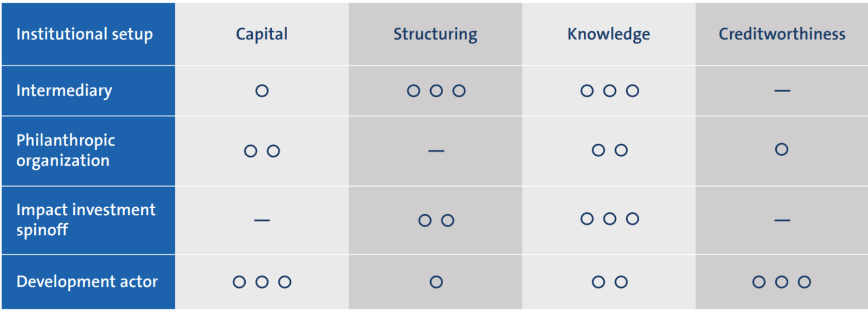This screenshot has width=868, height=313.
Task: Click the middle circle in Intermediary's Structuring cell
Action: coord(436,91)
